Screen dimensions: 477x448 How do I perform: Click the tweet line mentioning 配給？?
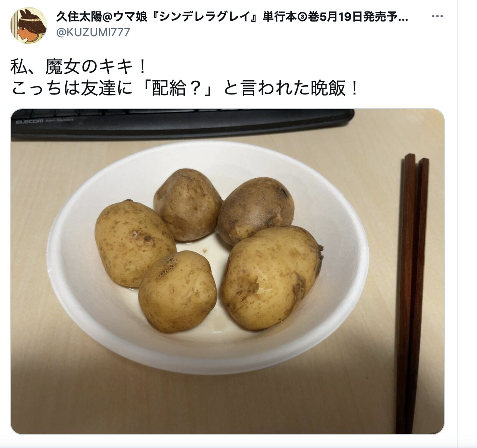[x=185, y=88]
